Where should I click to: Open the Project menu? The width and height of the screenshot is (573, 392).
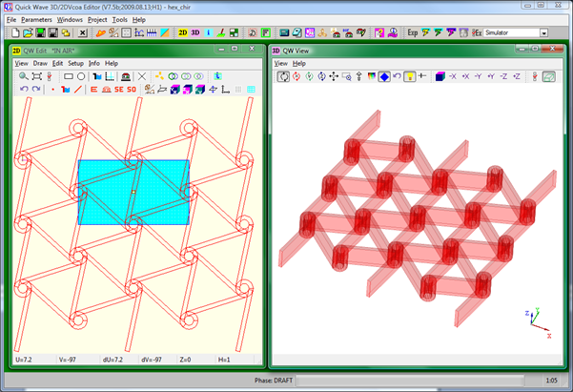point(96,19)
